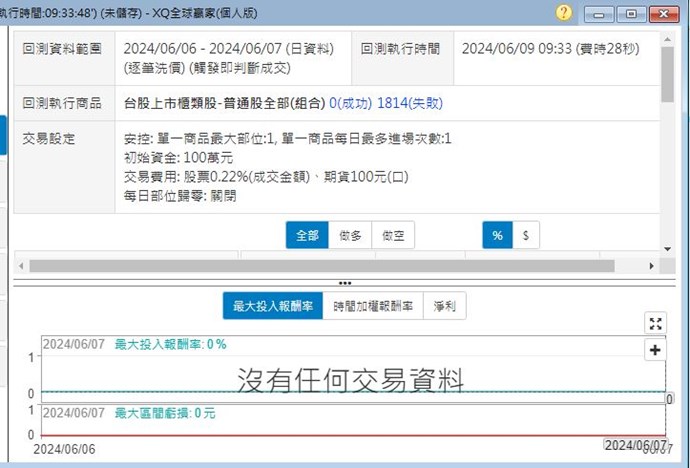Show values in dollars with $ toggle
The width and height of the screenshot is (690, 468).
[x=525, y=235]
